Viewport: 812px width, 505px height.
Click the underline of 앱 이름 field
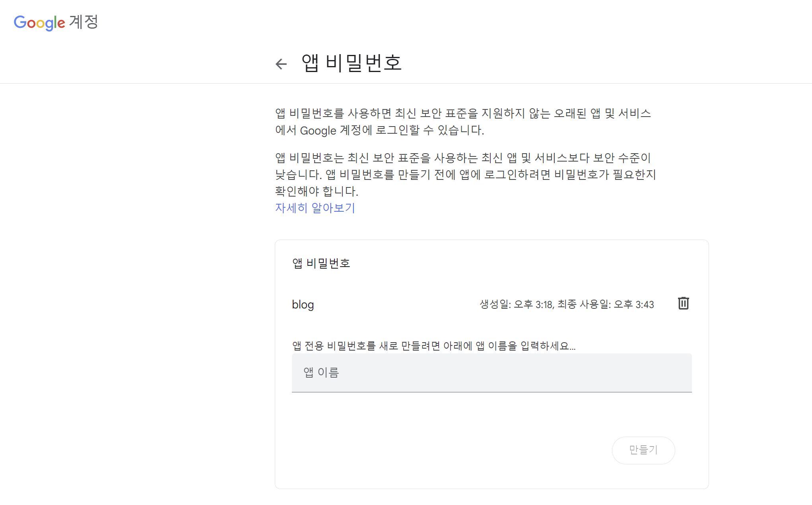pyautogui.click(x=491, y=392)
